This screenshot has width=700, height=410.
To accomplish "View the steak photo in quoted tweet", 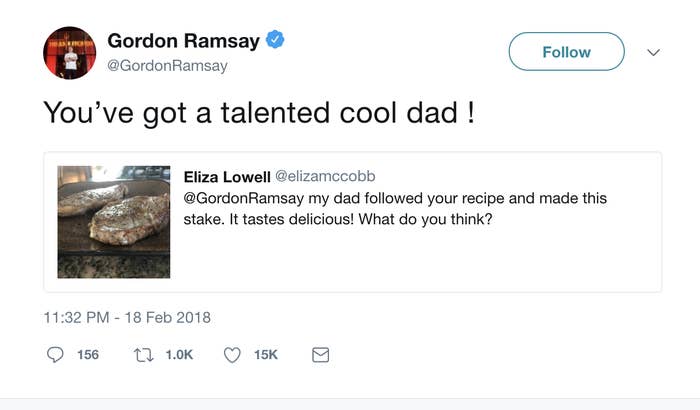I will 113,222.
